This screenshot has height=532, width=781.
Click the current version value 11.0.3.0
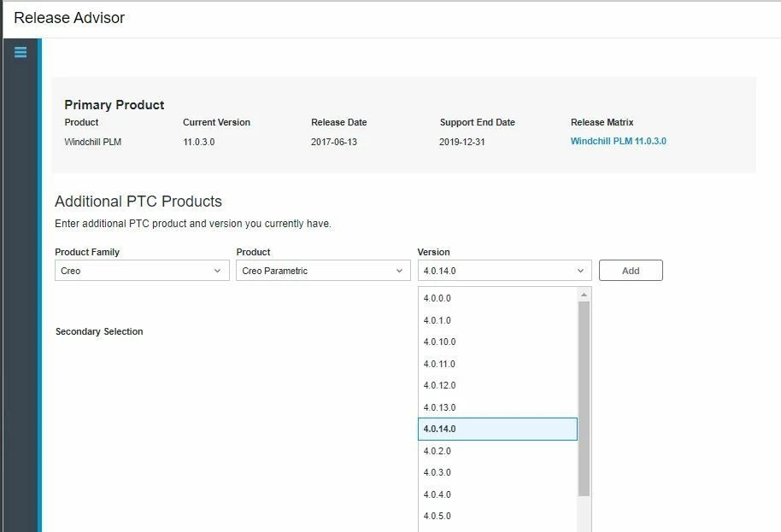(x=199, y=142)
